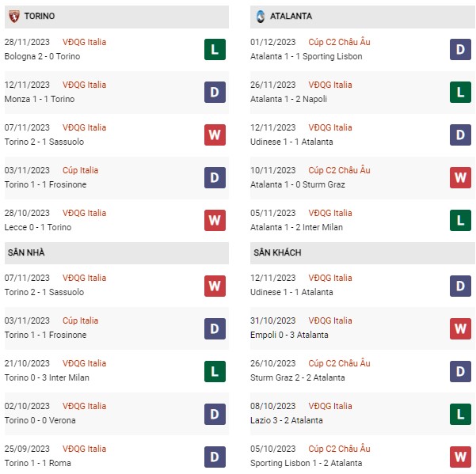The image size is (476, 474).
Task: Select the TORINO team header
Action: 116,17
